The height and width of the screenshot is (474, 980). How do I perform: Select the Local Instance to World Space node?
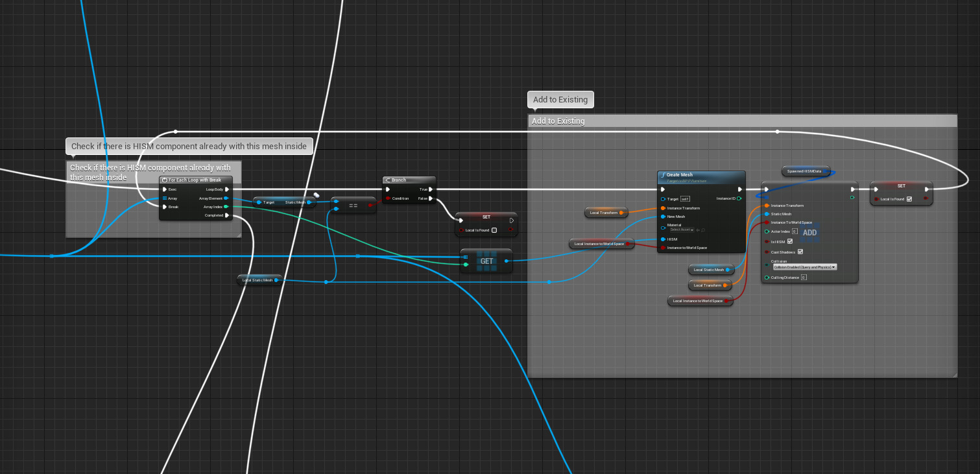pyautogui.click(x=600, y=243)
